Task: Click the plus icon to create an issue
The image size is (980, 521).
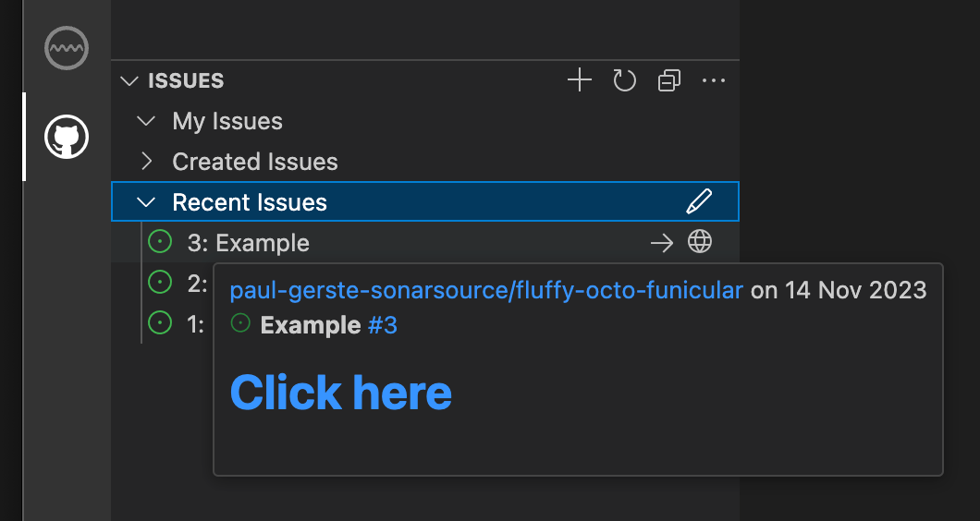Action: [x=579, y=81]
